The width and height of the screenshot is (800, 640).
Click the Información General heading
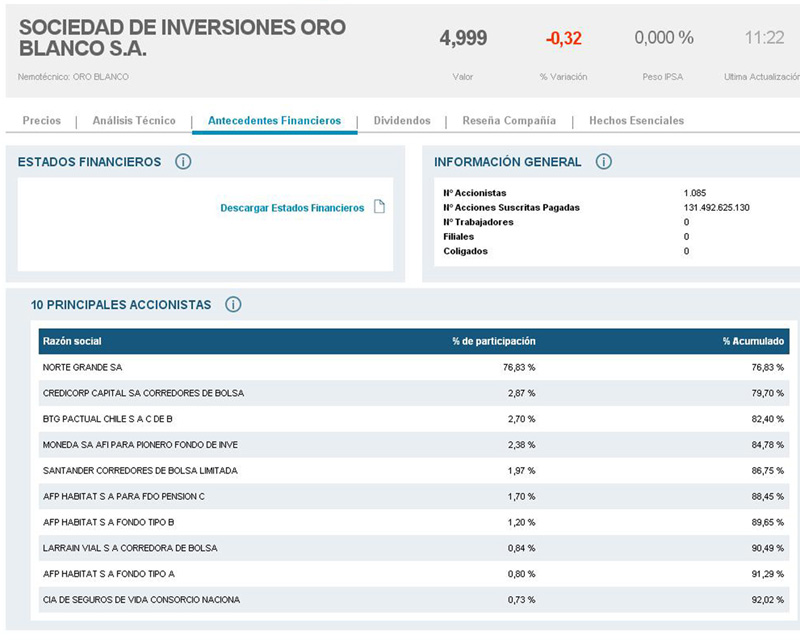tap(508, 162)
